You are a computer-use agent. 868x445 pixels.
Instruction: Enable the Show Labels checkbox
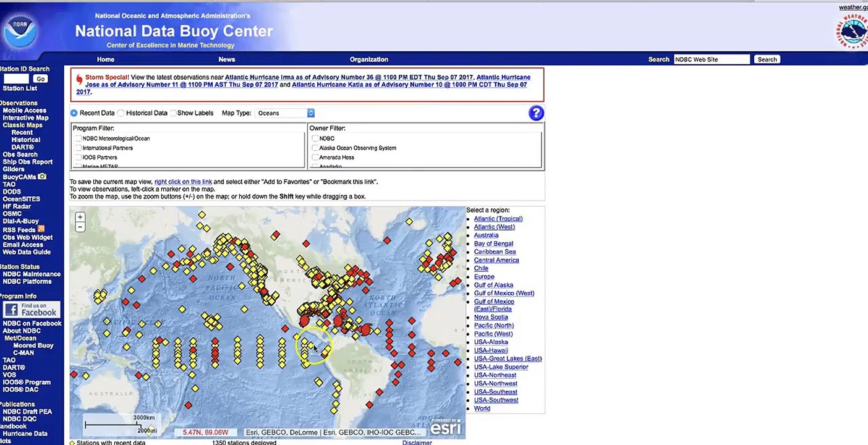(x=173, y=113)
